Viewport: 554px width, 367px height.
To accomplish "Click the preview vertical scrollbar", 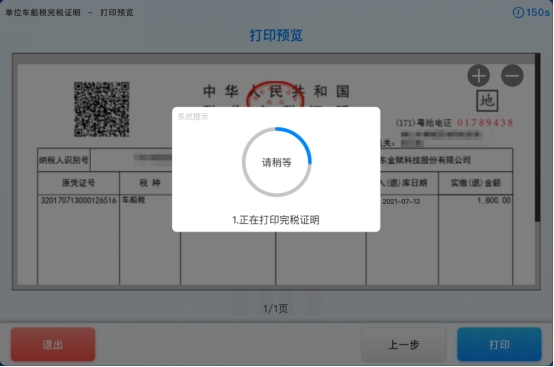I will click(537, 138).
